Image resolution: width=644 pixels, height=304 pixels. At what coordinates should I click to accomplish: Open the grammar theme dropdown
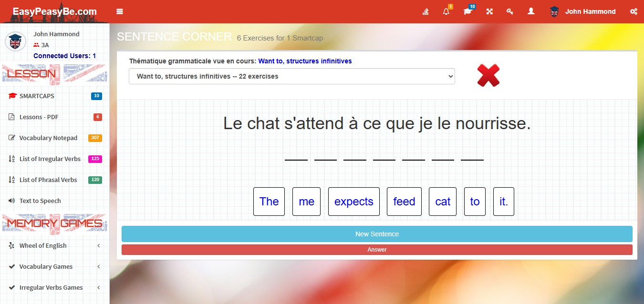(x=291, y=76)
